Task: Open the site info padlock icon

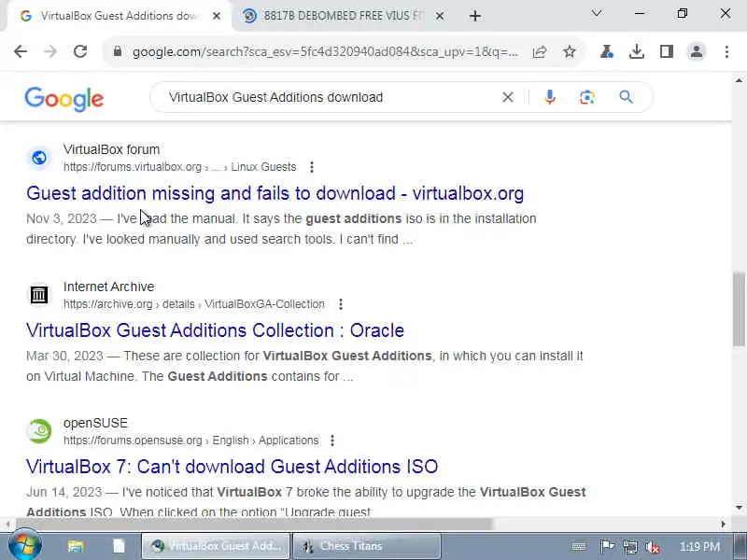Action: 118,51
